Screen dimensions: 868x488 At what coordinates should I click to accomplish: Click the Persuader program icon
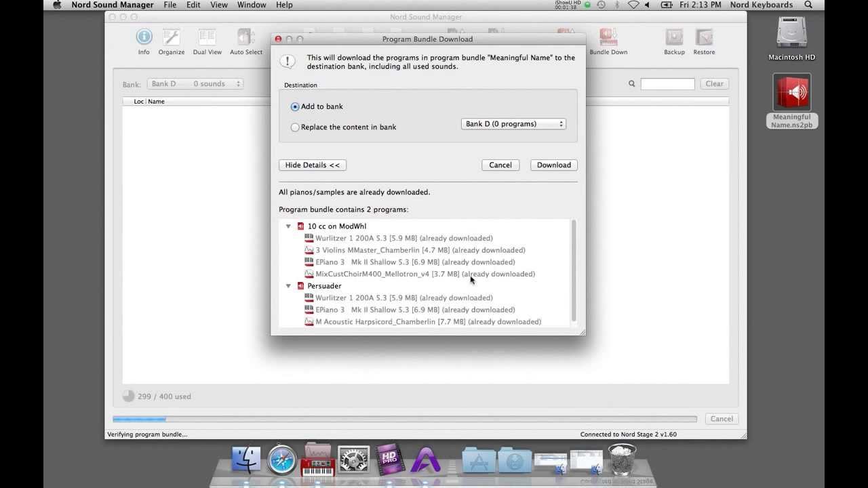300,286
